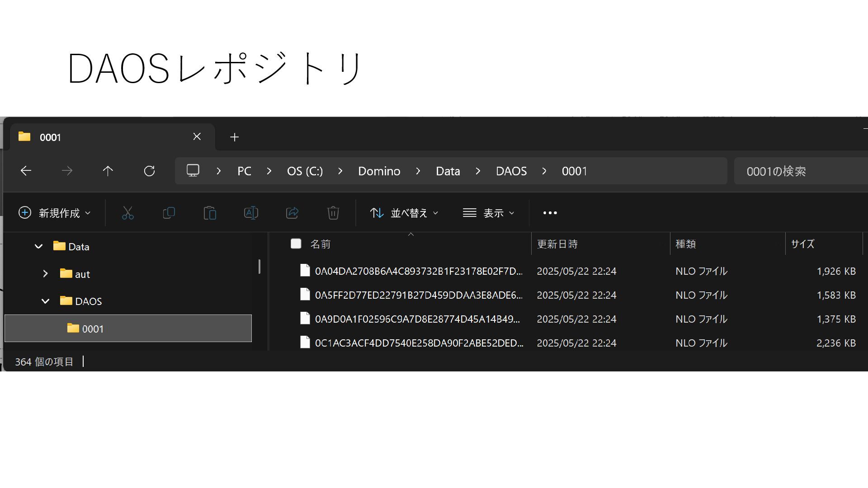Select file starting with 0A5FF2D77ED

click(x=418, y=295)
